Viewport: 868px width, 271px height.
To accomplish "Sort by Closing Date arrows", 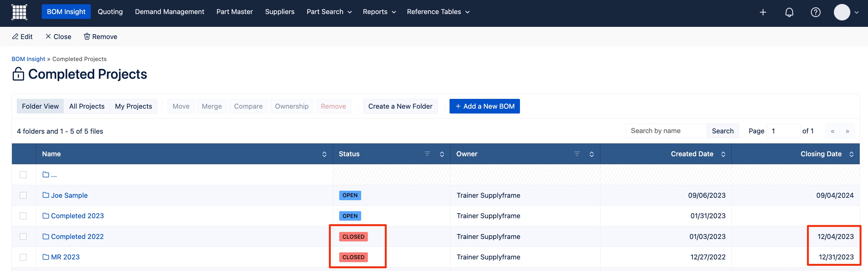I will click(851, 154).
